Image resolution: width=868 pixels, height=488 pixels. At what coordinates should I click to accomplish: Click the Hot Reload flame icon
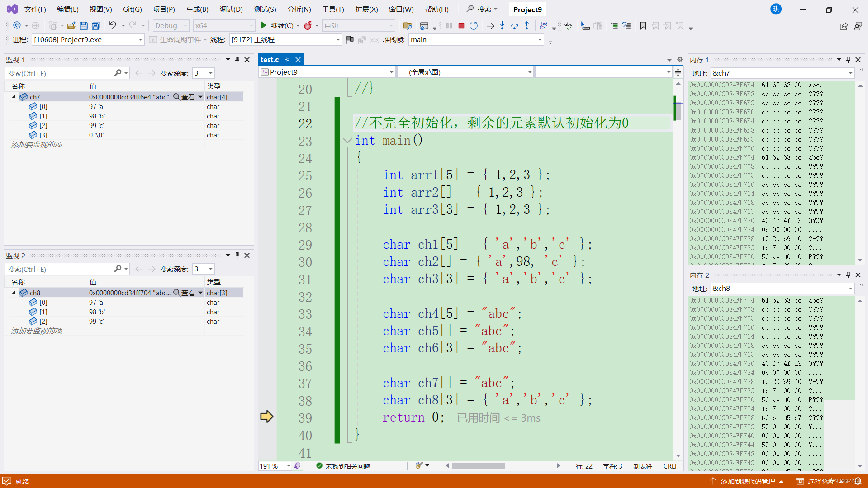coord(308,26)
